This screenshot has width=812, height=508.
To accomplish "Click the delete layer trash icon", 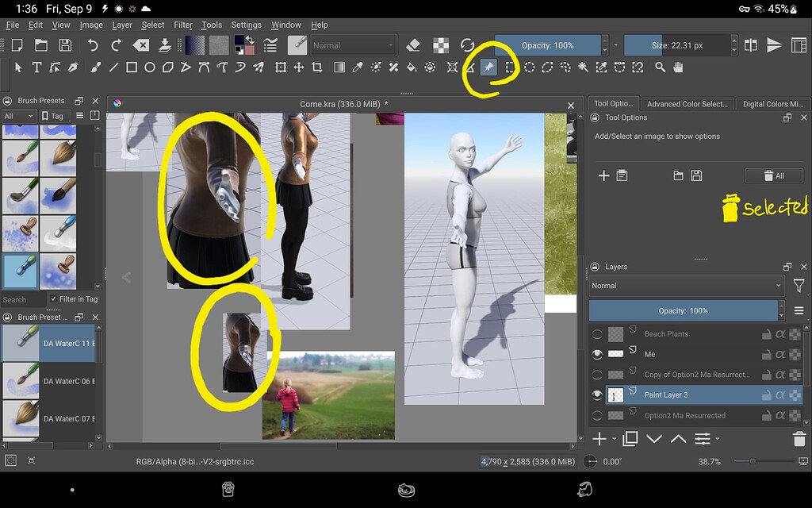I will click(x=799, y=438).
